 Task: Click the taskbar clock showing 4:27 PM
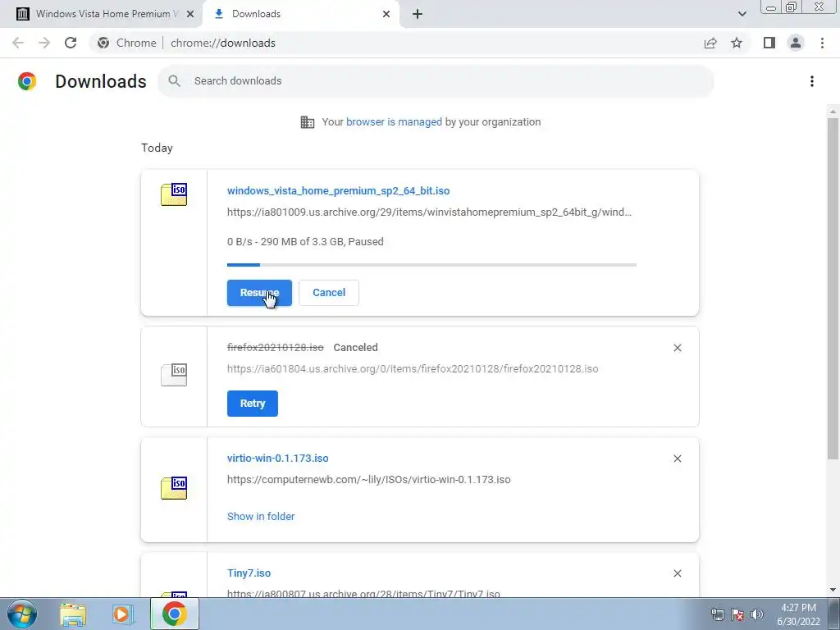798,614
